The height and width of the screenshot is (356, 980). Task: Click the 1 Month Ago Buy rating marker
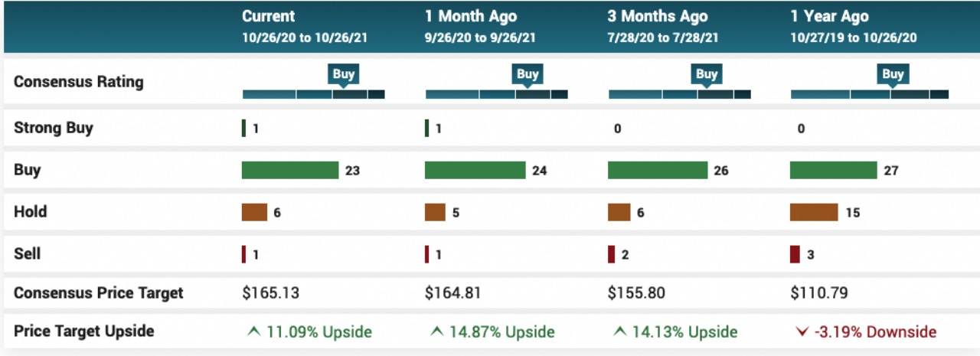point(527,74)
